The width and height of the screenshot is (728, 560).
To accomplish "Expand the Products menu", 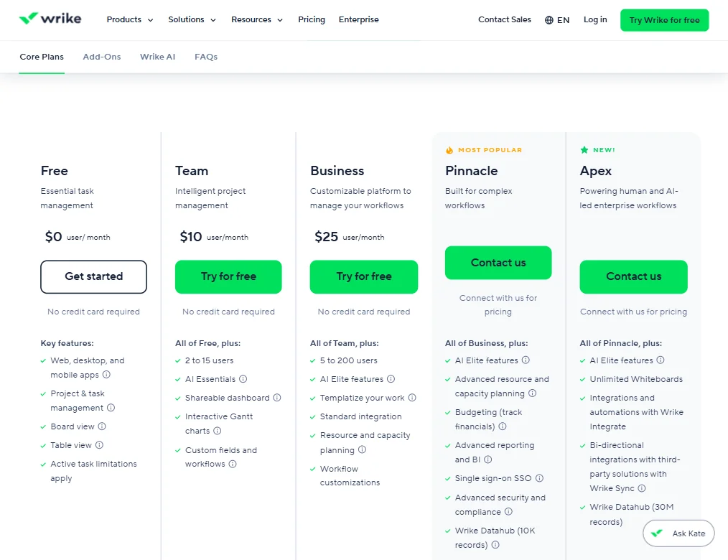I will tap(129, 19).
